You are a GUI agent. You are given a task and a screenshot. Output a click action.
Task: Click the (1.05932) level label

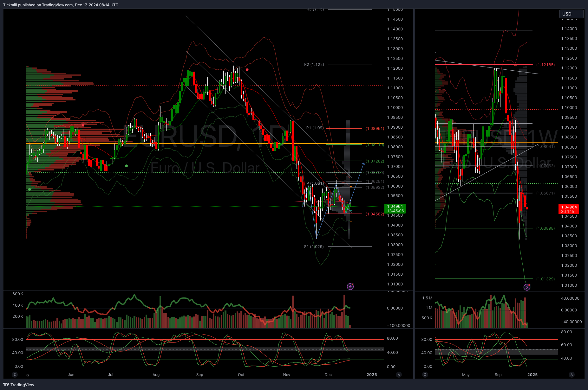(375, 188)
